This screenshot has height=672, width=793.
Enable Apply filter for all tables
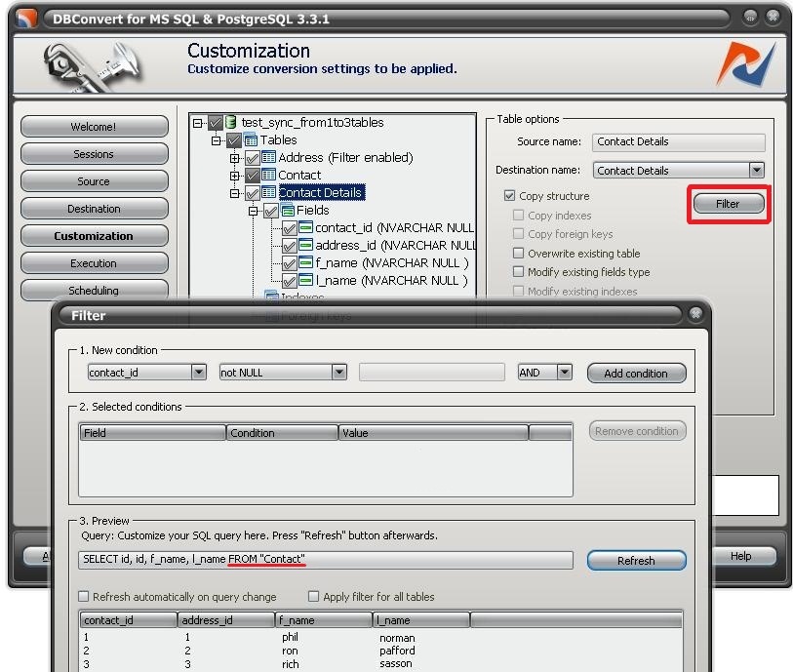click(x=313, y=597)
